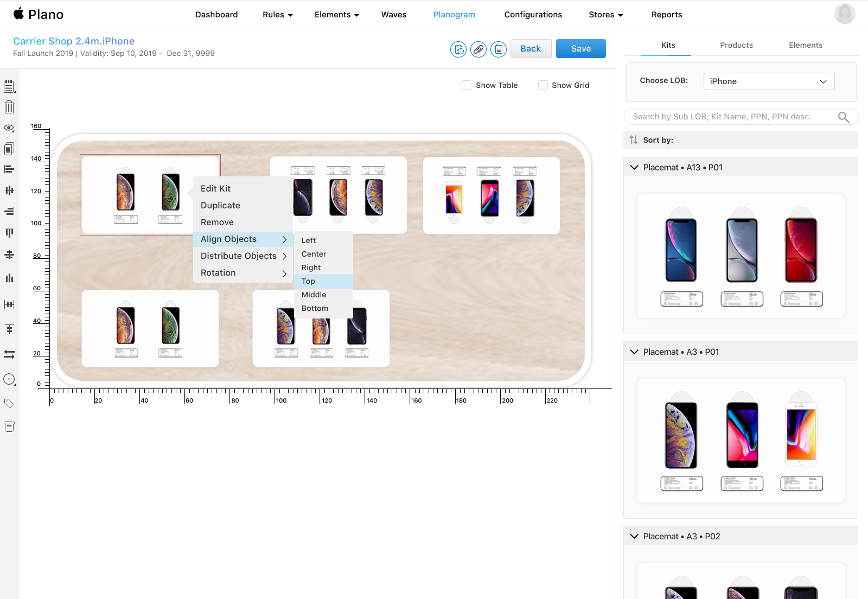
Task: Click the notepad icon in left sidebar
Action: pos(9,86)
